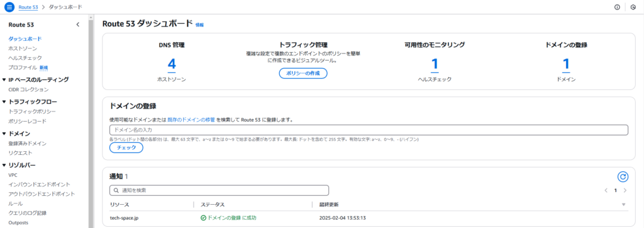Open 登録済みドメイン page

(27, 143)
